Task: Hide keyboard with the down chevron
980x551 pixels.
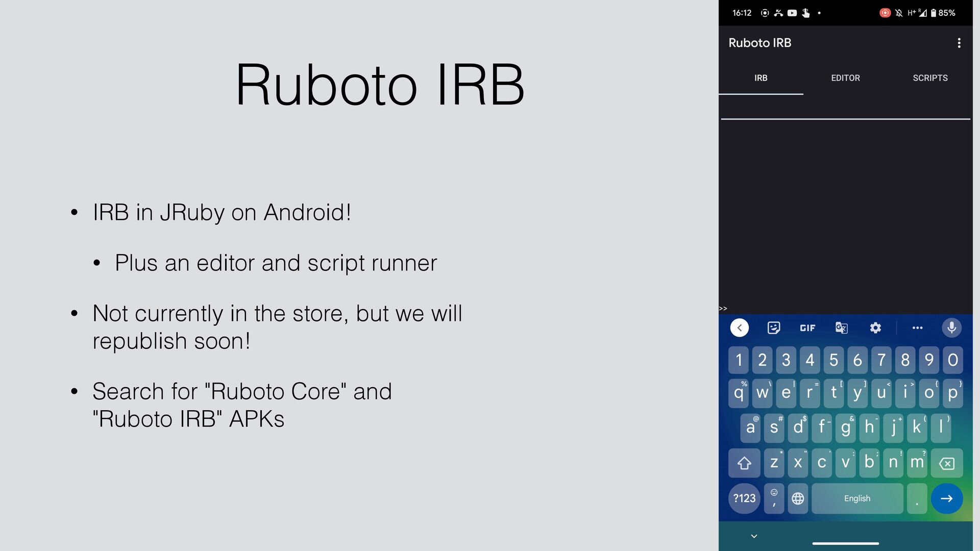Action: (754, 536)
